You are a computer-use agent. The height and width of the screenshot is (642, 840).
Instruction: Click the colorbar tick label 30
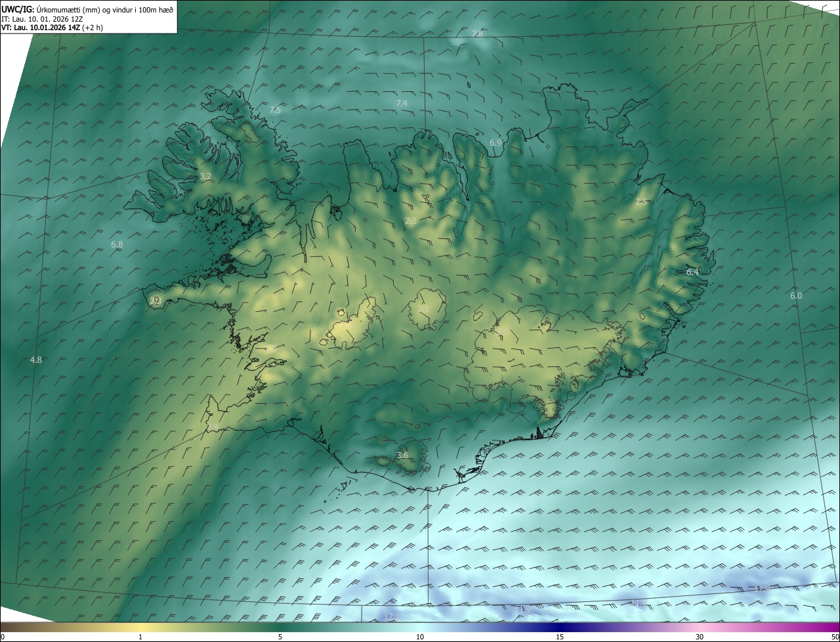pos(700,637)
